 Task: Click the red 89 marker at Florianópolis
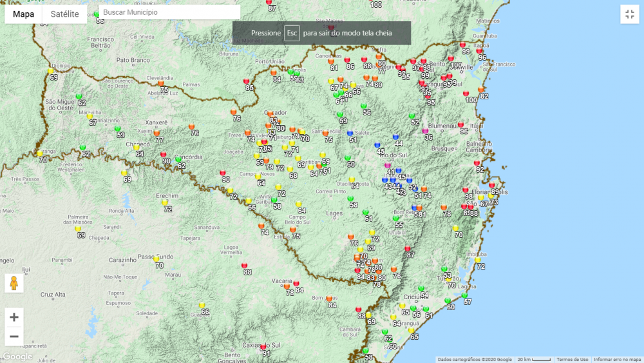[x=491, y=186]
